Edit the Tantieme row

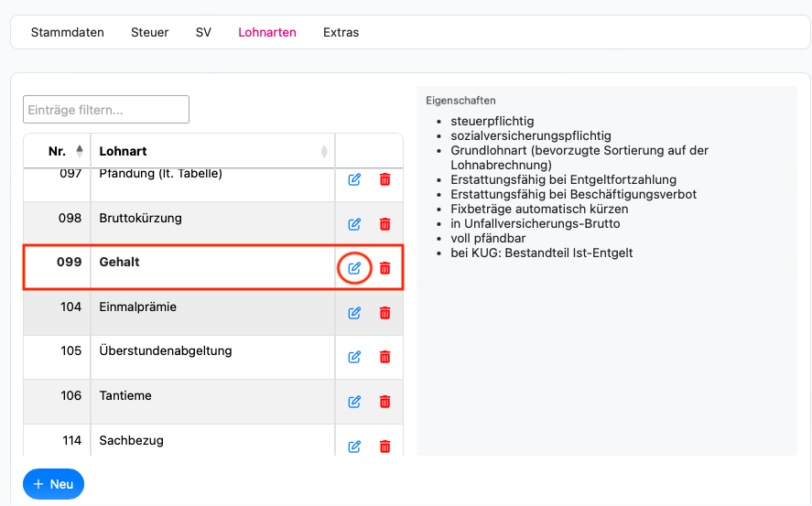point(354,402)
